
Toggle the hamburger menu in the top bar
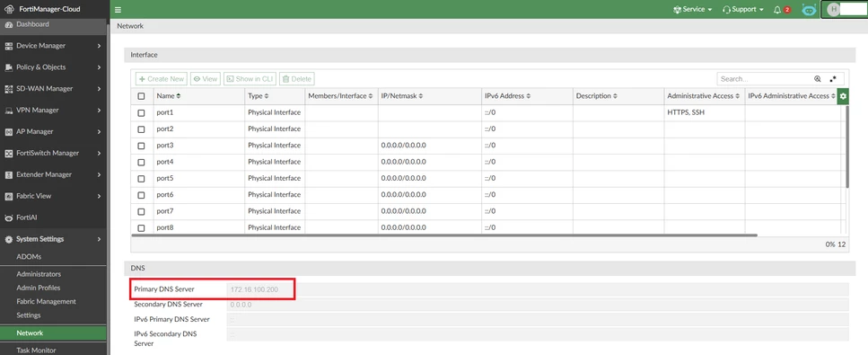click(x=118, y=9)
